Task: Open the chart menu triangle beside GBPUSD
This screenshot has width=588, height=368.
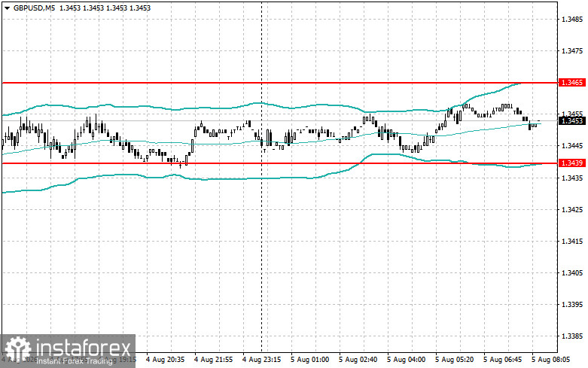Action: [7, 8]
